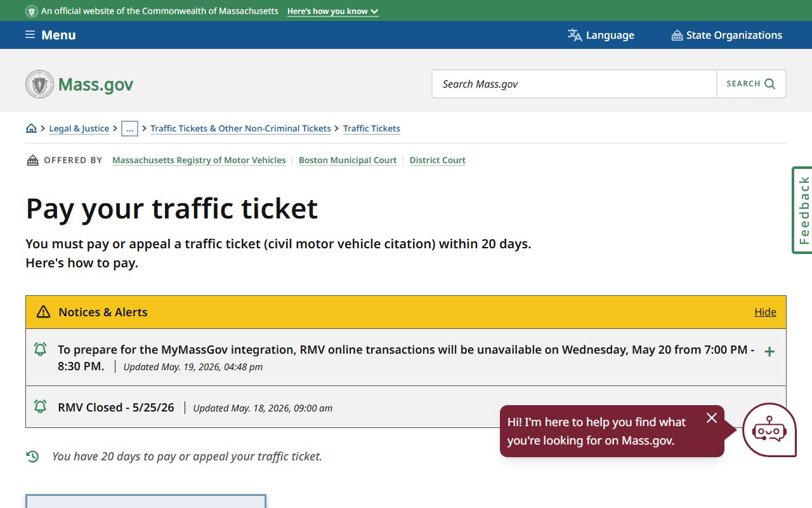Focus the Search Mass.gov input field
The width and height of the screenshot is (812, 508).
coord(574,84)
